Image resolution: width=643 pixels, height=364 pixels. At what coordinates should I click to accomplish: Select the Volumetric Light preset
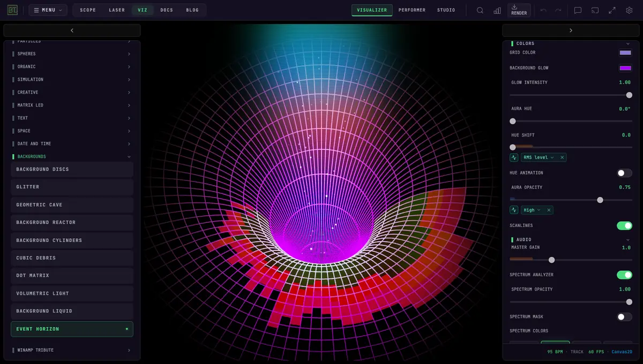[x=72, y=293]
